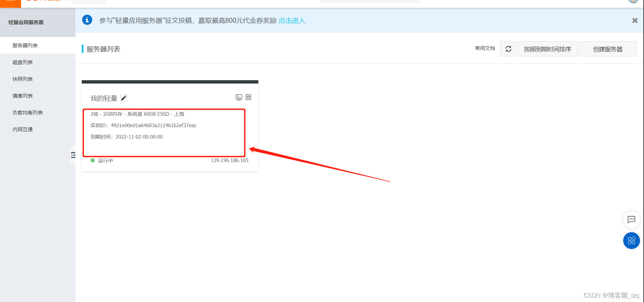The image size is (644, 302).
Task: Click the expiry time 2022-11-02 00:00:00
Action: [139, 137]
